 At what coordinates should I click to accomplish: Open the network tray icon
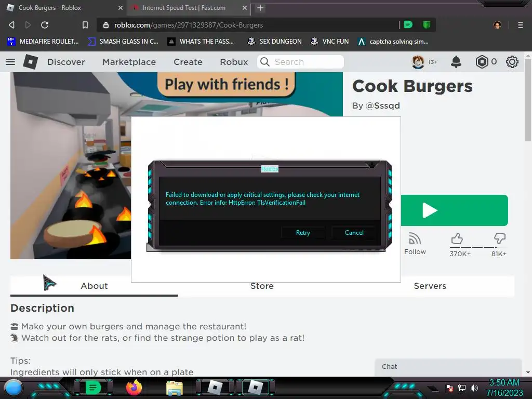(x=461, y=388)
